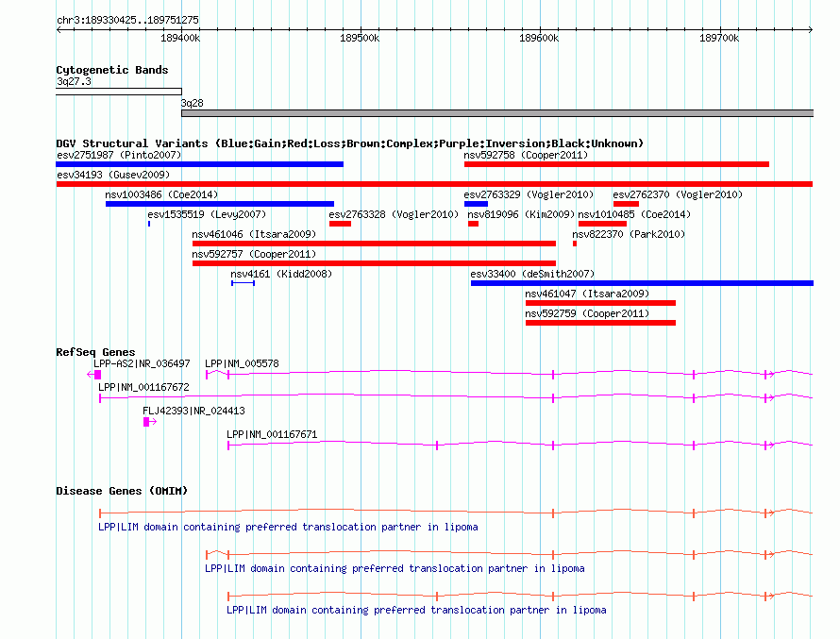
Task: Click the esv2763328 (Vogler2010) red bar
Action: tap(340, 224)
